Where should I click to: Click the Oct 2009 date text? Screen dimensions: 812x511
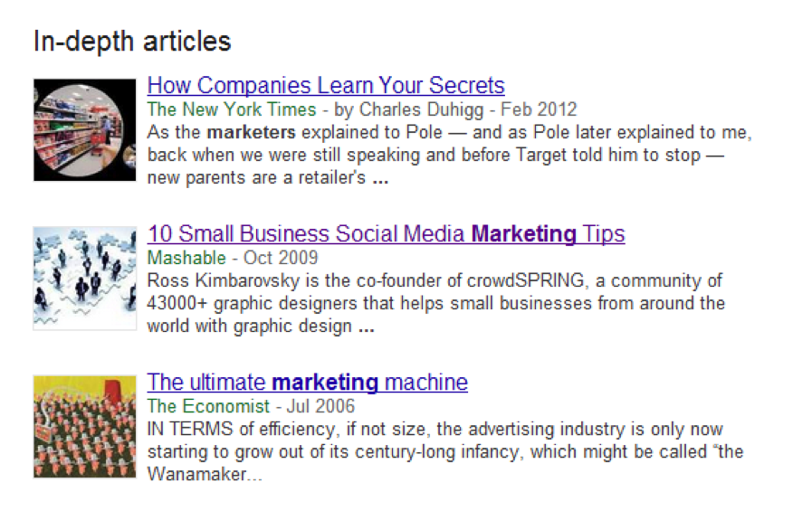(281, 258)
